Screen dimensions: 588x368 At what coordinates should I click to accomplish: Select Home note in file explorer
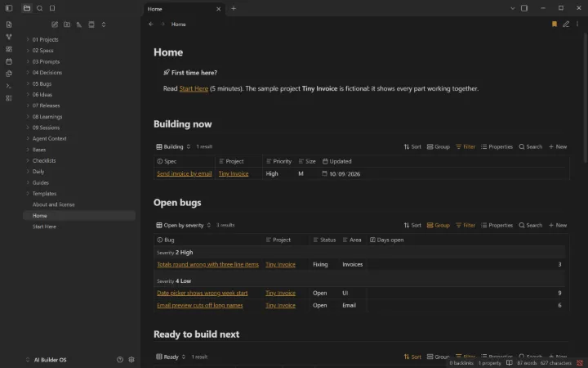click(79, 216)
